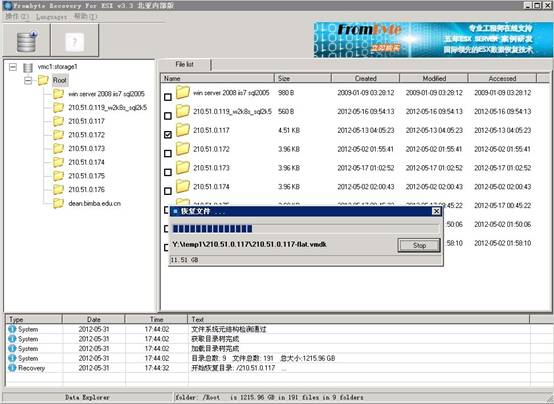Sort file list by Size column
Image resolution: width=554 pixels, height=404 pixels.
pos(302,78)
